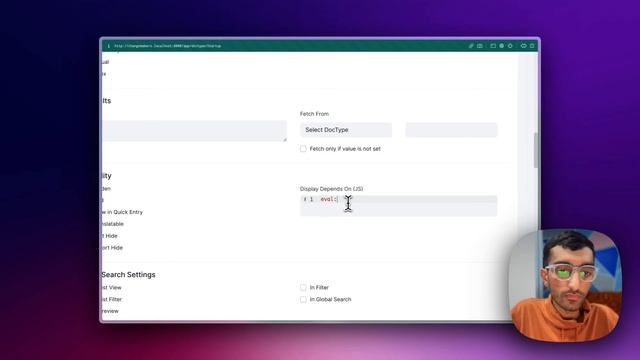The image size is (640, 360).
Task: Click the empty field right of Select DocType
Action: pyautogui.click(x=451, y=130)
